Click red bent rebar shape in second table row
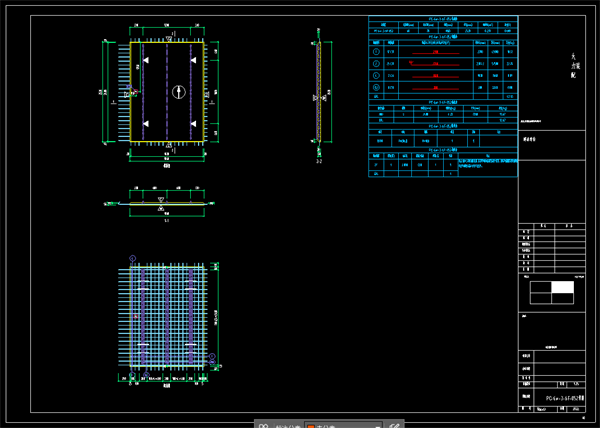The width and height of the screenshot is (600, 428). [434, 63]
